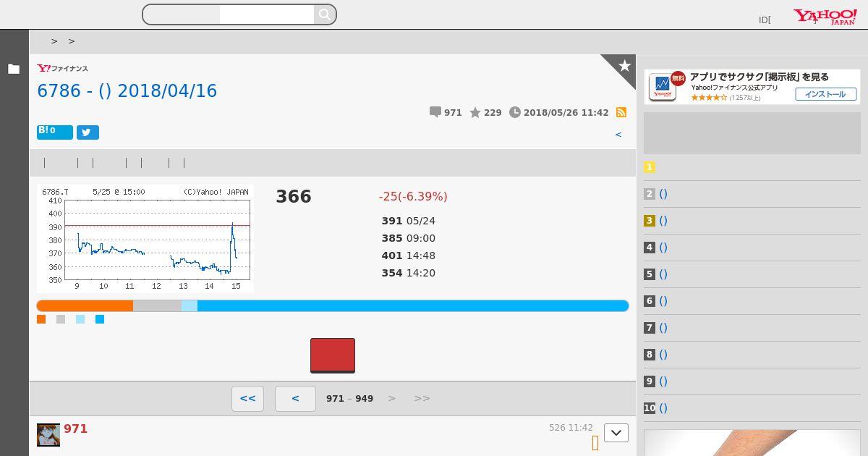Open the folder icon in left sidebar
The width and height of the screenshot is (868, 456).
14,69
